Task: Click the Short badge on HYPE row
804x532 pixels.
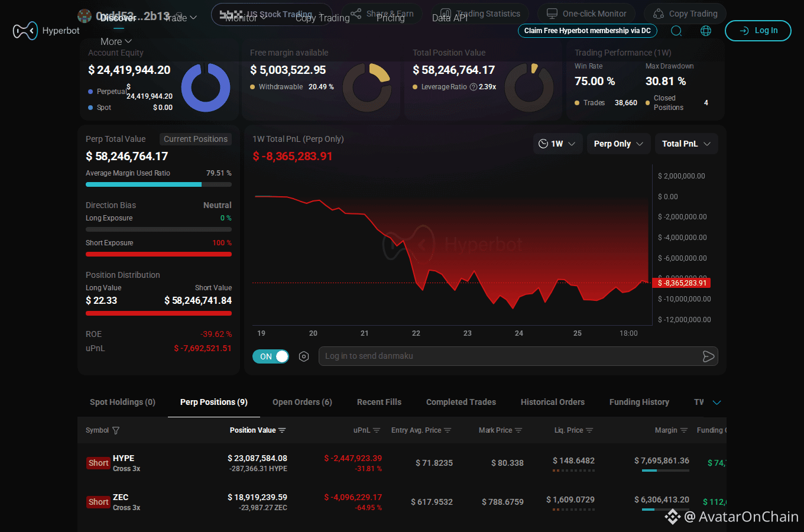Action: click(x=98, y=463)
